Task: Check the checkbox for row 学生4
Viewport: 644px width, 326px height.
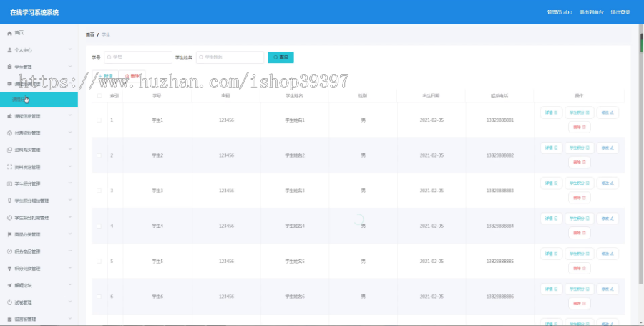Action: pos(99,226)
